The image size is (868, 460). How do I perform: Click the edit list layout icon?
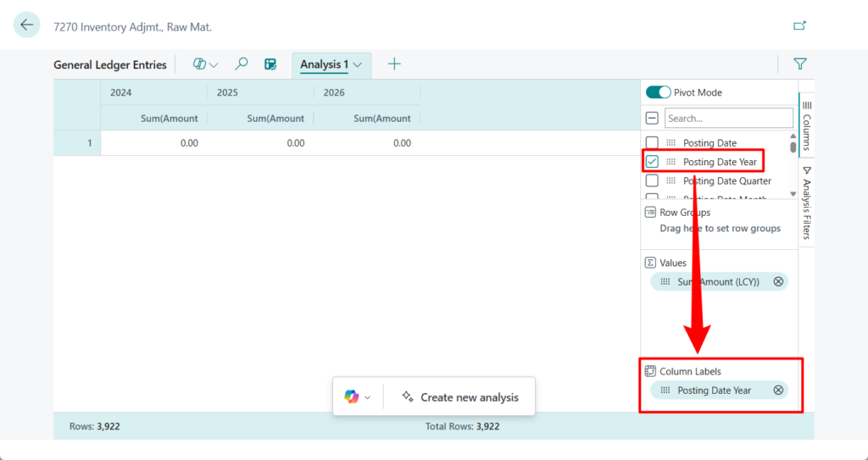[x=270, y=64]
